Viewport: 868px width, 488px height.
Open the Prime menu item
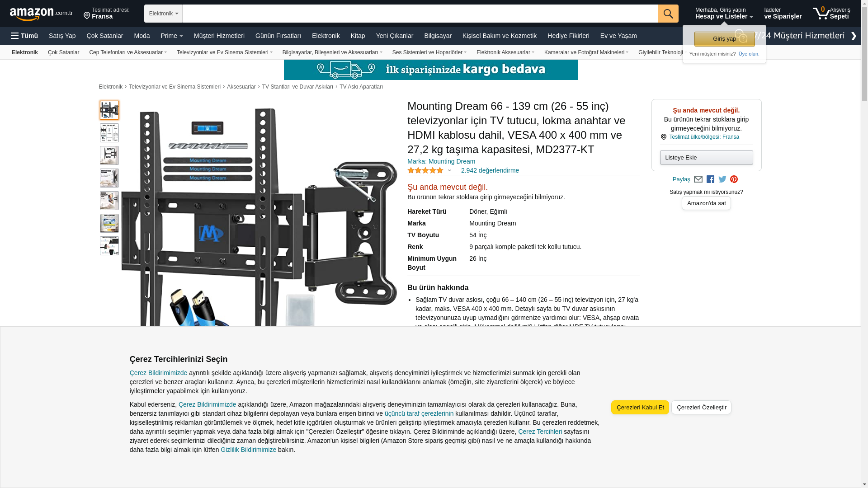coord(171,36)
